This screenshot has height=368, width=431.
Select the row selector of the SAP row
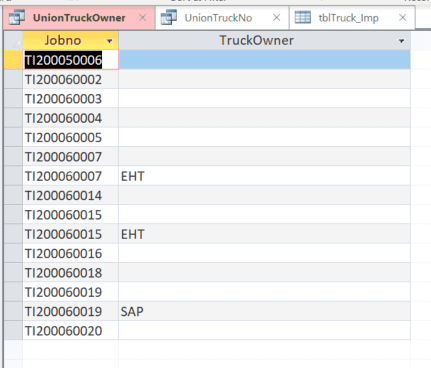click(13, 311)
